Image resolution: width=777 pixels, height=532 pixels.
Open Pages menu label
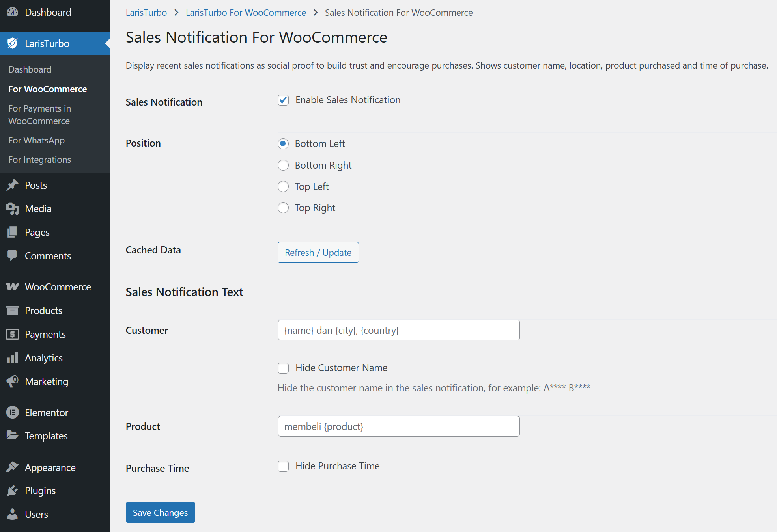(37, 232)
